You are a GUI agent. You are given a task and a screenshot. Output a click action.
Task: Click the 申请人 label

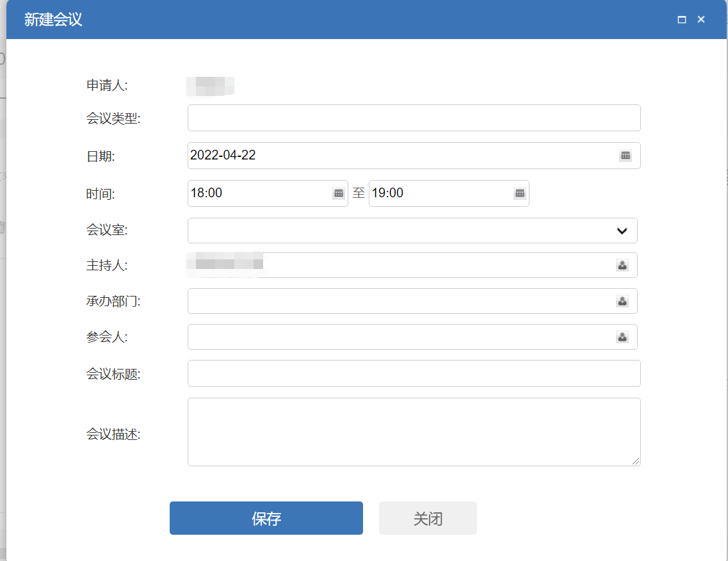pos(107,85)
